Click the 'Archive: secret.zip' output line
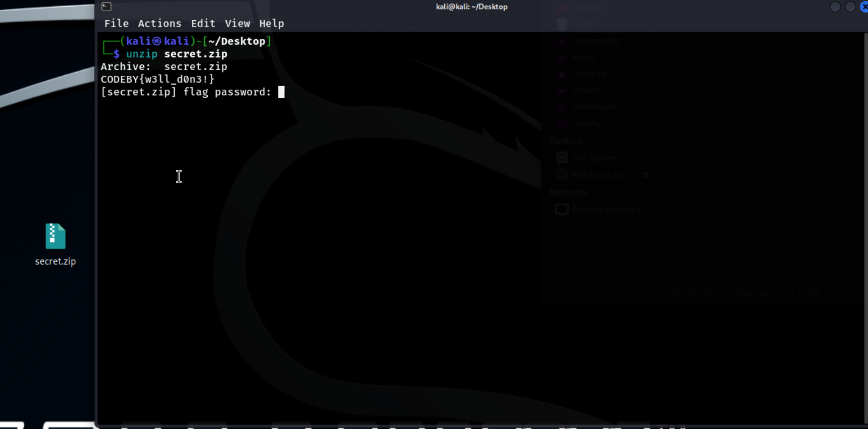Image resolution: width=868 pixels, height=429 pixels. pos(164,67)
